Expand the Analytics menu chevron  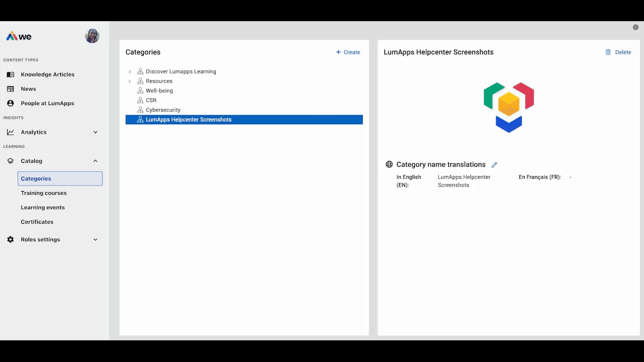click(x=96, y=132)
